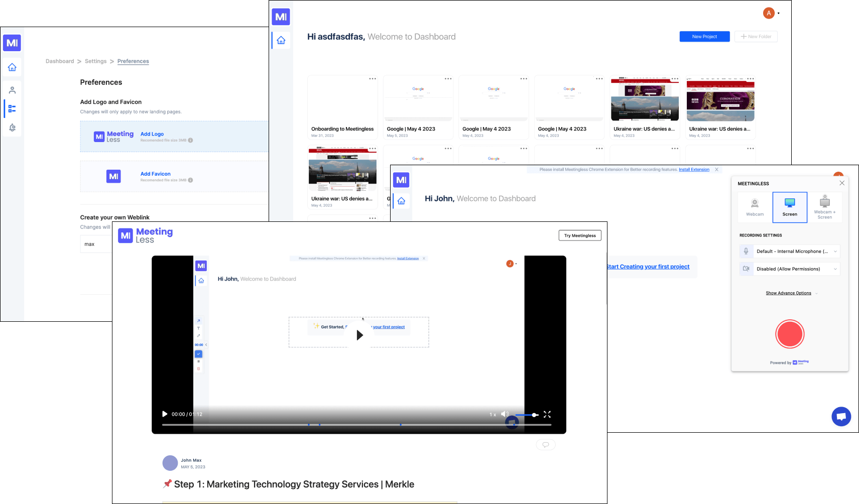
Task: Open three-dot menu on Onboarding to Meetingless card
Action: click(373, 79)
